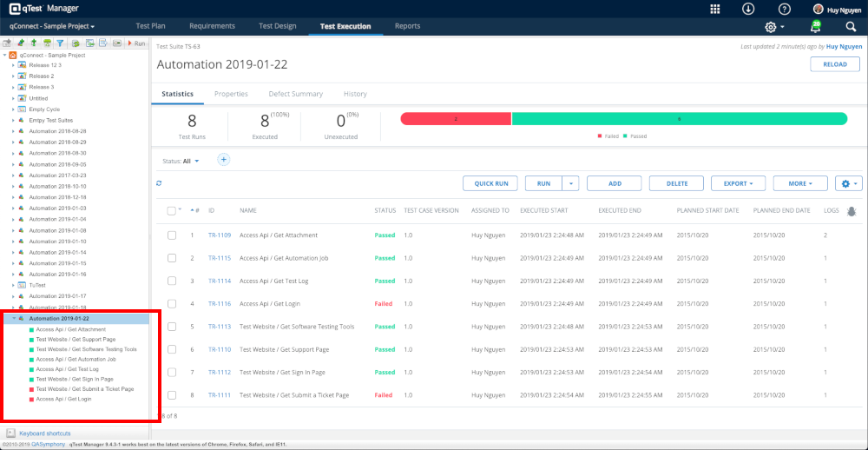The height and width of the screenshot is (450, 868).
Task: Tick the checkbox for row TR-1109
Action: tap(171, 235)
